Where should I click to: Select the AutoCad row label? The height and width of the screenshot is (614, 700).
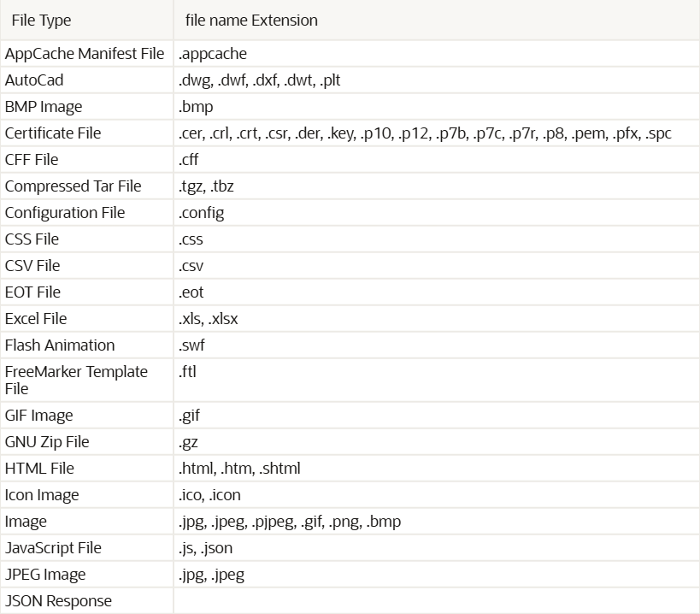[34, 80]
